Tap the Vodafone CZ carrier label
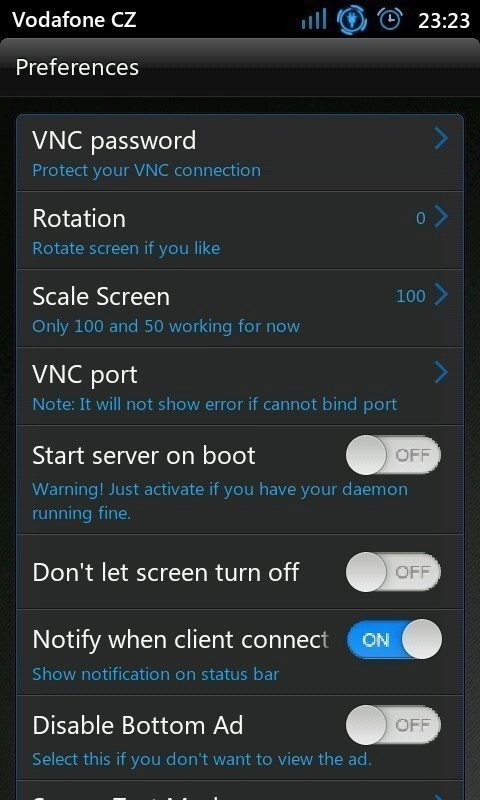Viewport: 480px width, 800px height. pyautogui.click(x=74, y=19)
